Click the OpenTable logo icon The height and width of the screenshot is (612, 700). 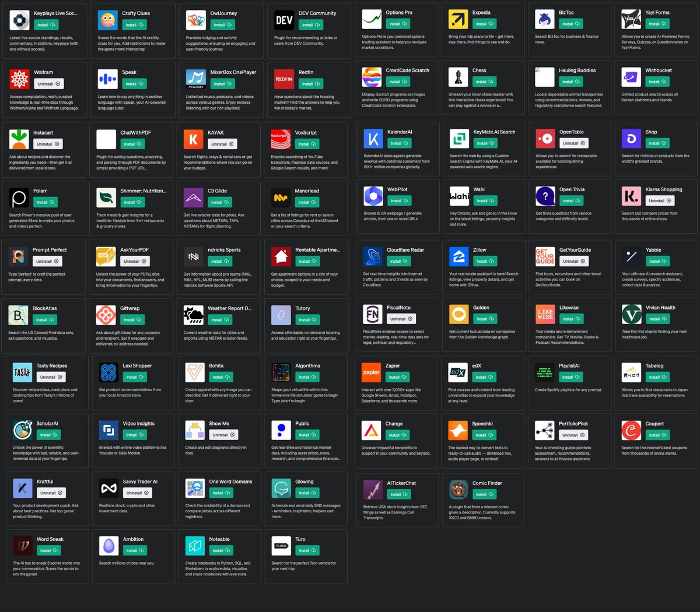pos(545,139)
